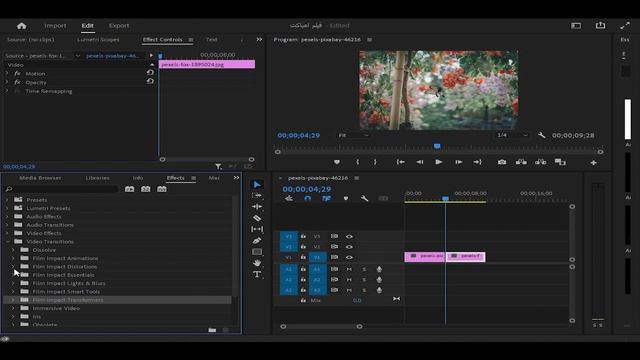This screenshot has height=360, width=640.
Task: Click the Add Marker button in Program monitor
Action: click(x=337, y=162)
